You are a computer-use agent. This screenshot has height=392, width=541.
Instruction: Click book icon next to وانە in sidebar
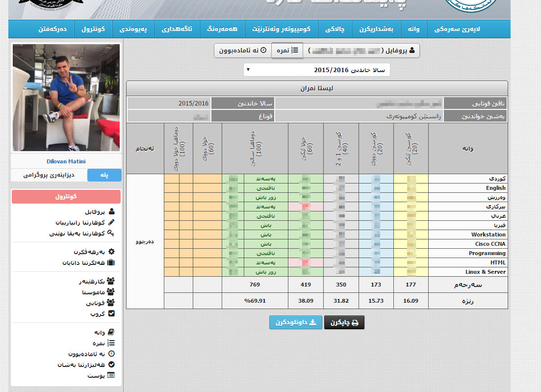pos(111,332)
